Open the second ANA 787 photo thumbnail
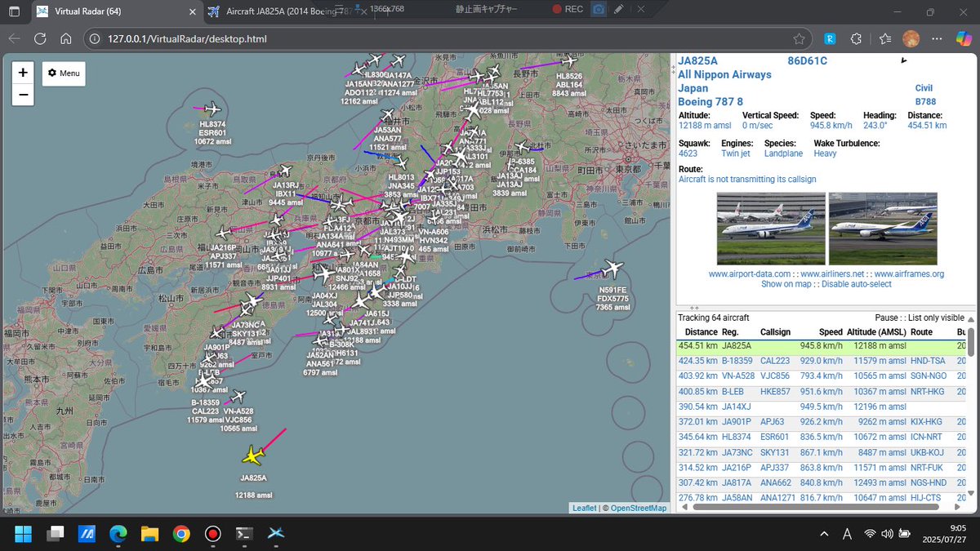Screen dimensions: 980x551 pyautogui.click(x=883, y=229)
